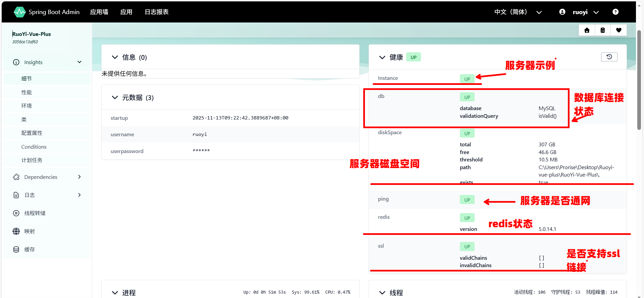The image size is (644, 298).
Task: Go to 应用墙 in top navigation
Action: [x=99, y=12]
